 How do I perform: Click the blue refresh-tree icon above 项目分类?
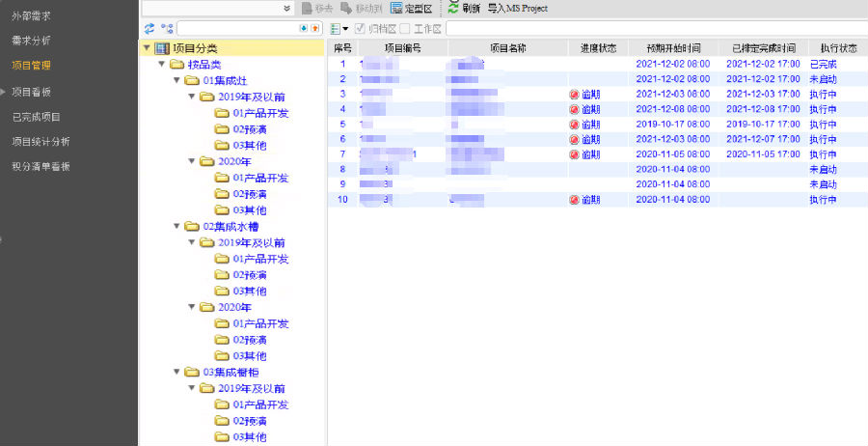tap(149, 28)
